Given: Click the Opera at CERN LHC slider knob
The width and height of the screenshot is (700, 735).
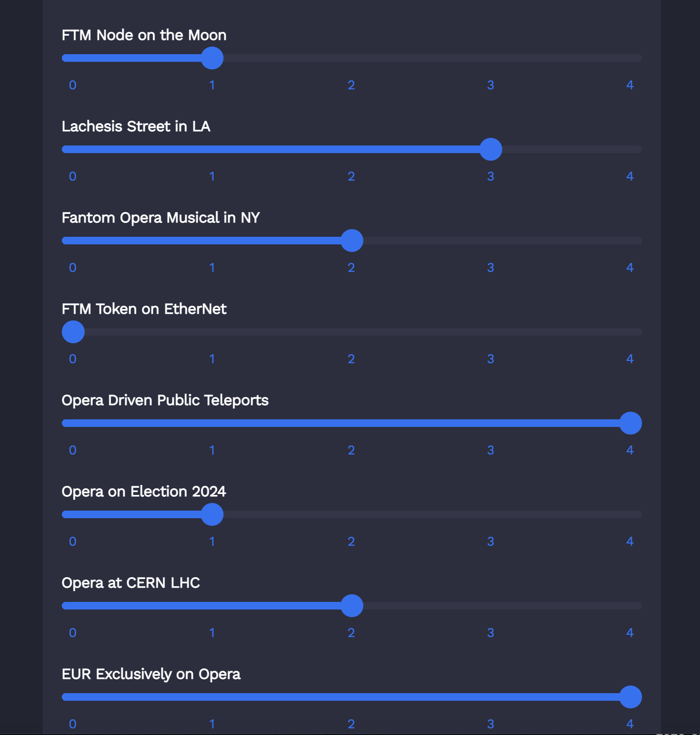Looking at the screenshot, I should pos(352,605).
